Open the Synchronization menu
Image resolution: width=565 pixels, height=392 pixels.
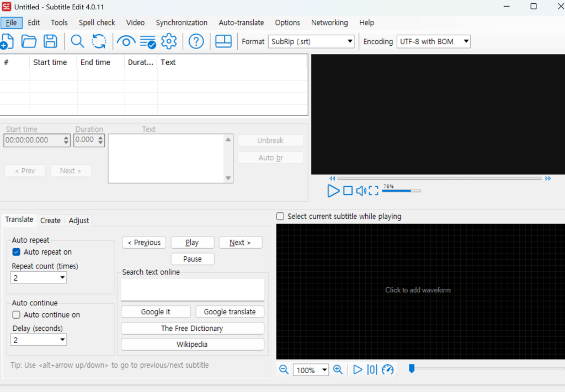182,22
